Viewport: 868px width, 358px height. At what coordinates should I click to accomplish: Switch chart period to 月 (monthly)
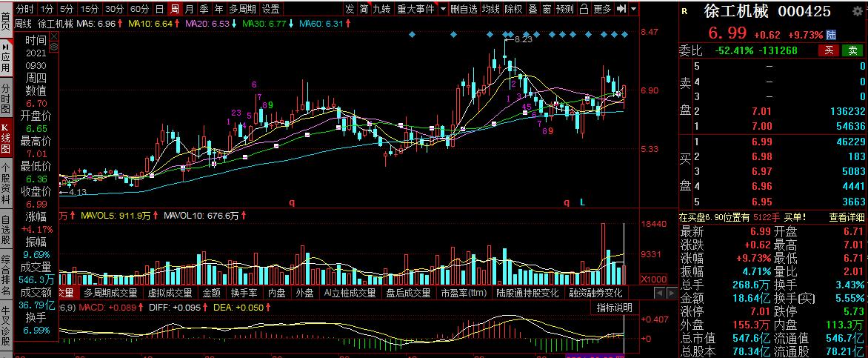click(x=190, y=9)
